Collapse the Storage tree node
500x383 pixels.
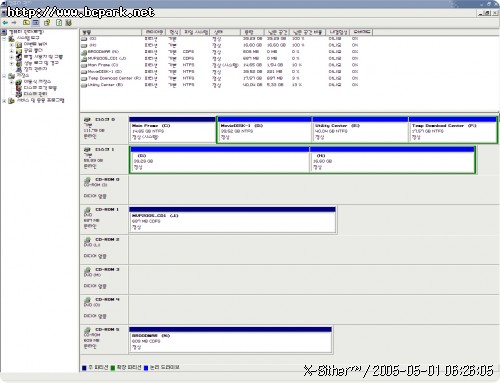[x=4, y=76]
